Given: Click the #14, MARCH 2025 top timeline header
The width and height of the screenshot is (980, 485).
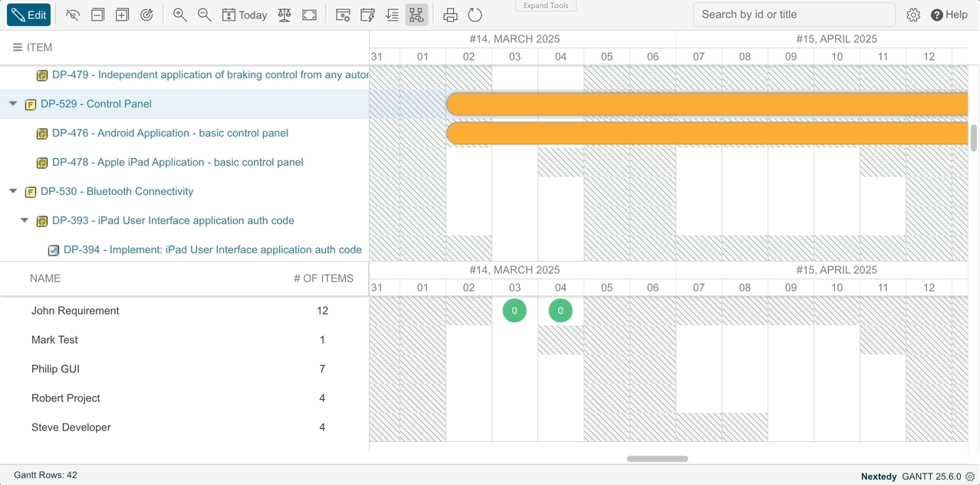Looking at the screenshot, I should pyautogui.click(x=515, y=39).
